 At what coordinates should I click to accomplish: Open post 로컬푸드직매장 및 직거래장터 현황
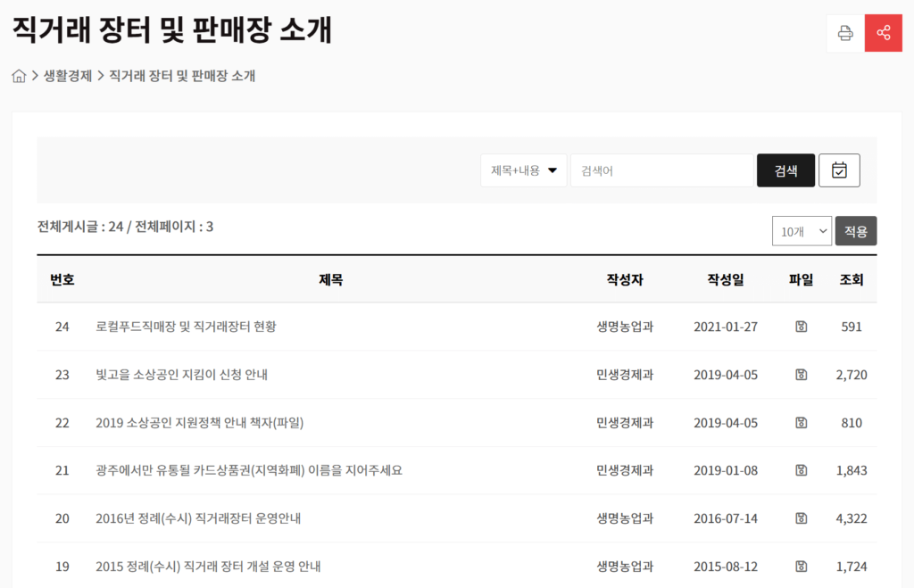(186, 327)
